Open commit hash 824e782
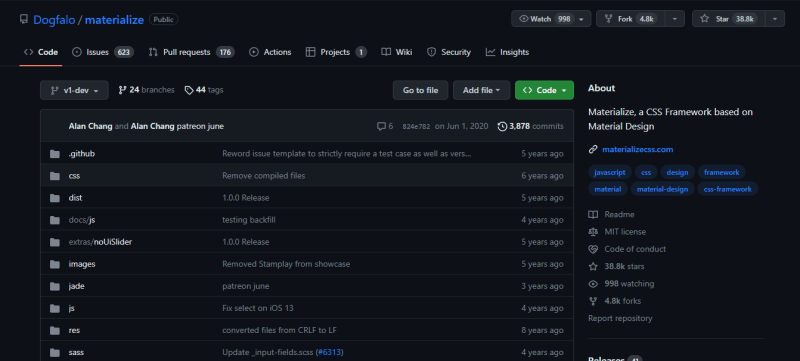The height and width of the screenshot is (361, 800). pyautogui.click(x=415, y=126)
